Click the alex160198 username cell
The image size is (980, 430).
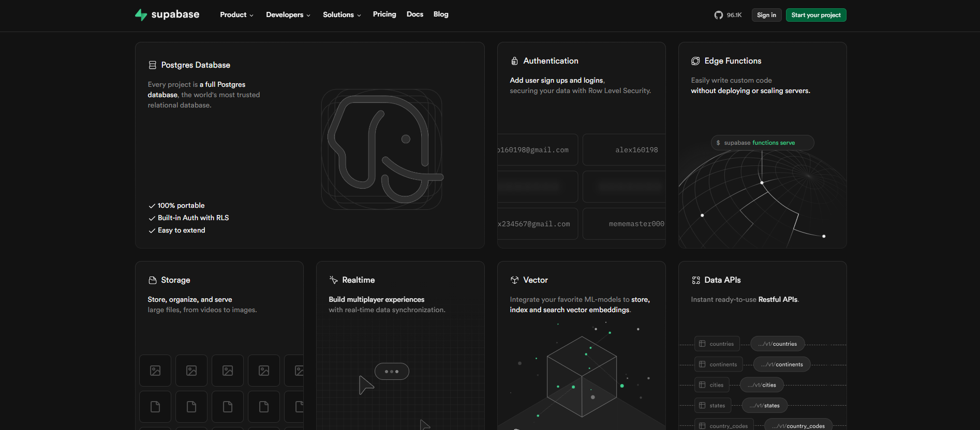(x=625, y=150)
